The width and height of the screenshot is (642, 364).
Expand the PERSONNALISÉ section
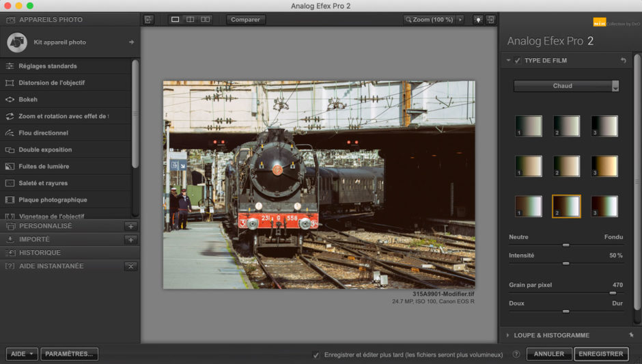[46, 226]
